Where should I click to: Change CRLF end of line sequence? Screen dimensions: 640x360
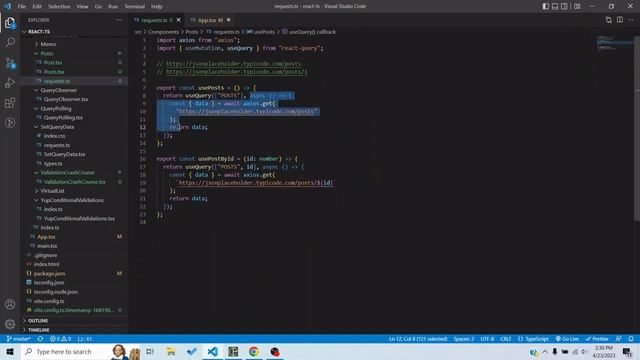click(506, 339)
